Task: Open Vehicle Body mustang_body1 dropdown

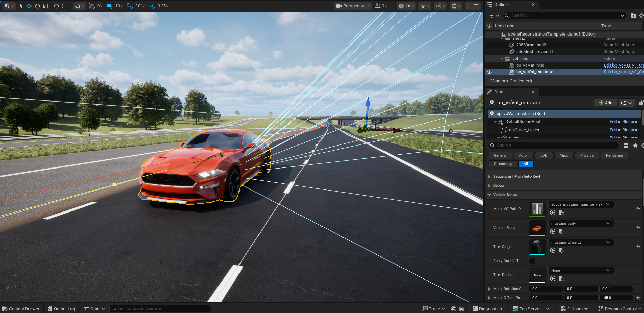Action: pos(581,224)
